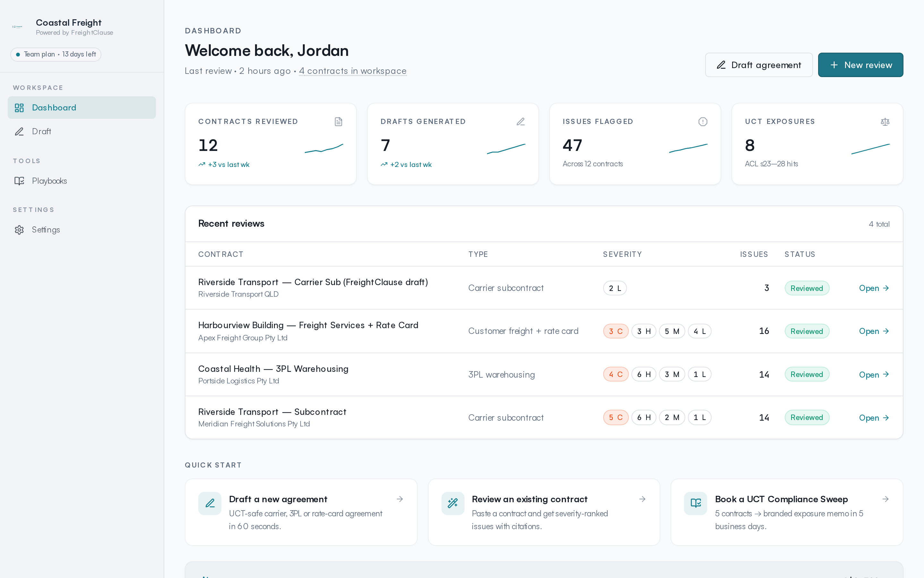Click the 5 M badge in Harbourview row
The image size is (924, 578).
[x=672, y=331]
